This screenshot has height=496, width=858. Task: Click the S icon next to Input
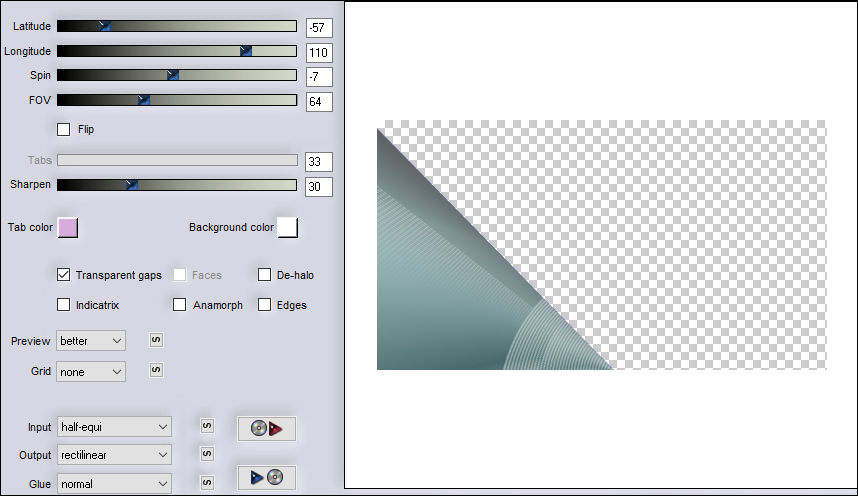(207, 426)
